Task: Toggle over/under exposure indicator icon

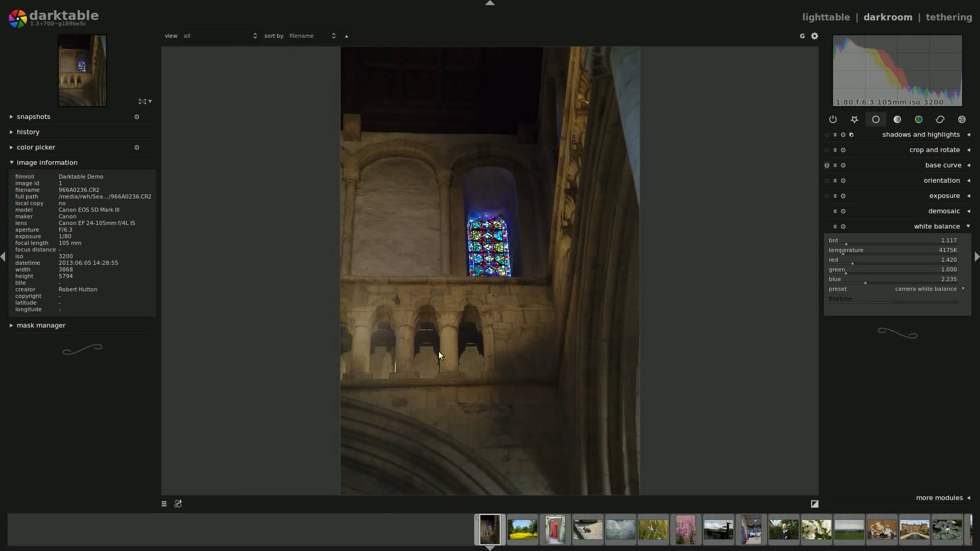Action: pyautogui.click(x=815, y=504)
